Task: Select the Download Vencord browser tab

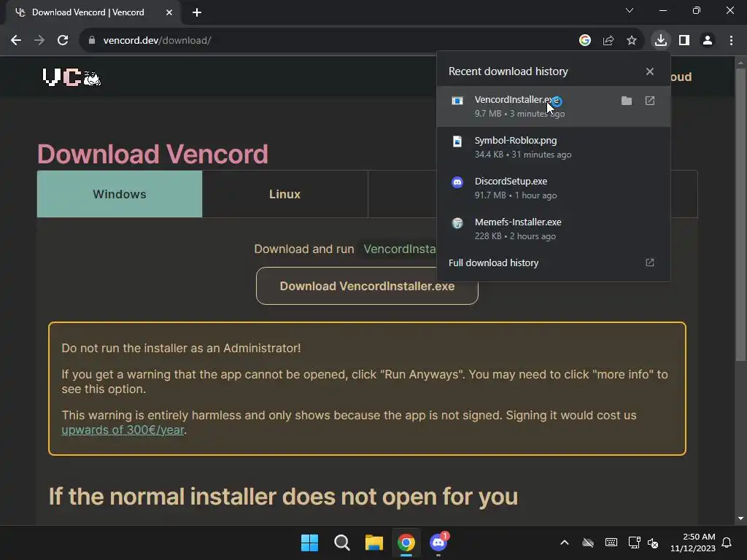Action: click(93, 12)
